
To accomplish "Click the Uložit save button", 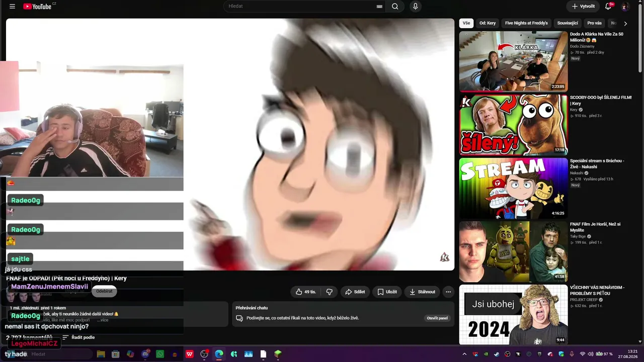I will tap(387, 292).
